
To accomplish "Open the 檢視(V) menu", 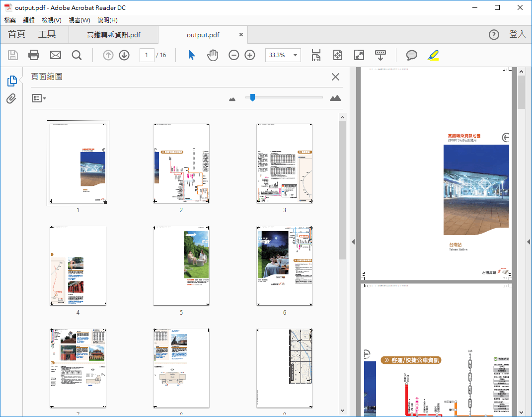I will [52, 20].
